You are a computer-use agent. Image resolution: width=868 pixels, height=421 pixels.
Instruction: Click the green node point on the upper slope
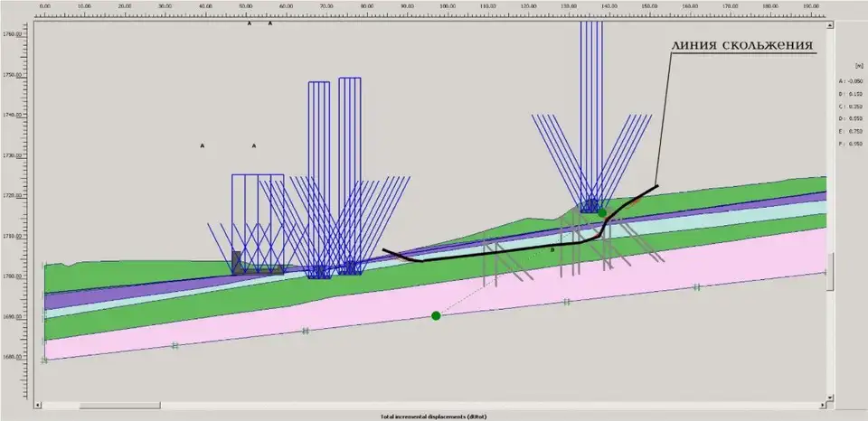pyautogui.click(x=602, y=212)
